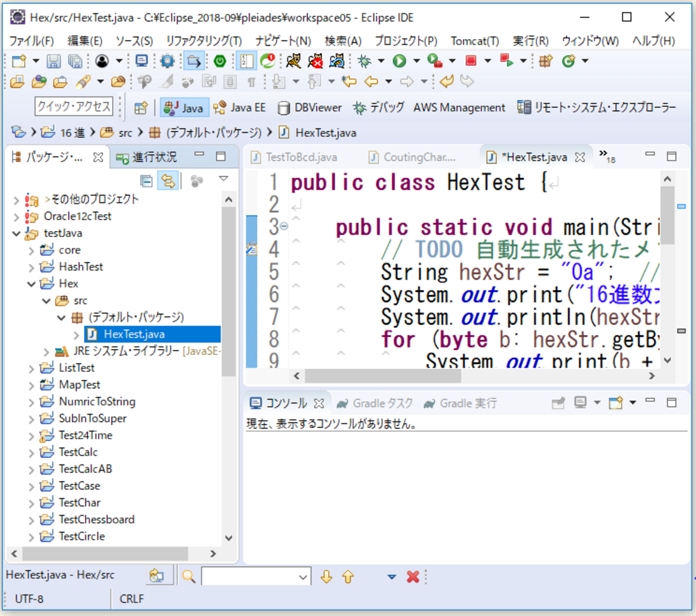Viewport: 696px width, 616px height.
Task: Click the Save floppy disk icon
Action: coord(54,61)
